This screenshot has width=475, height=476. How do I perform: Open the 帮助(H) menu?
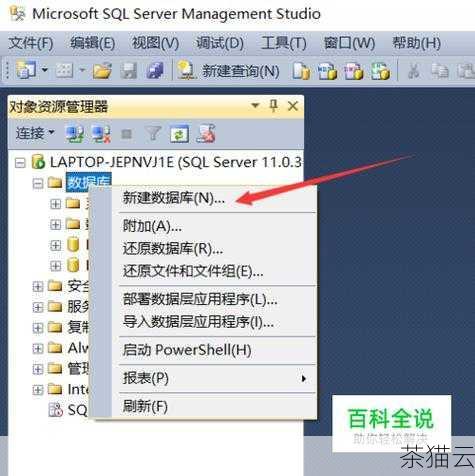[416, 43]
